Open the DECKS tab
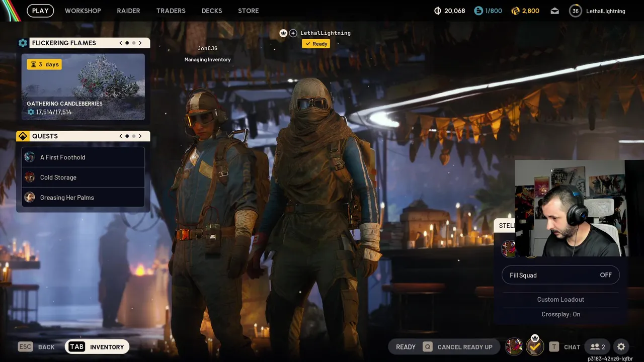Viewport: 644px width, 362px height. pyautogui.click(x=211, y=11)
